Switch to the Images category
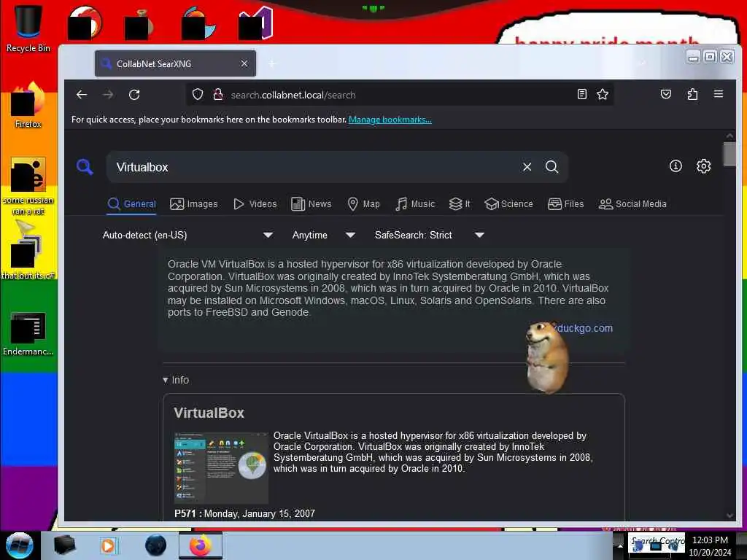Image resolution: width=747 pixels, height=560 pixels. 194,204
